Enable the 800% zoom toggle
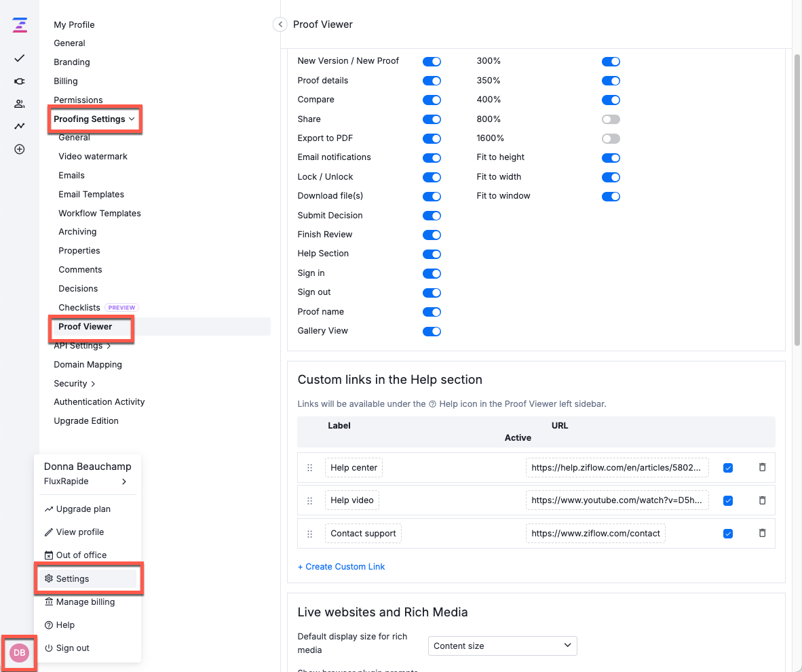This screenshot has height=672, width=802. [610, 119]
